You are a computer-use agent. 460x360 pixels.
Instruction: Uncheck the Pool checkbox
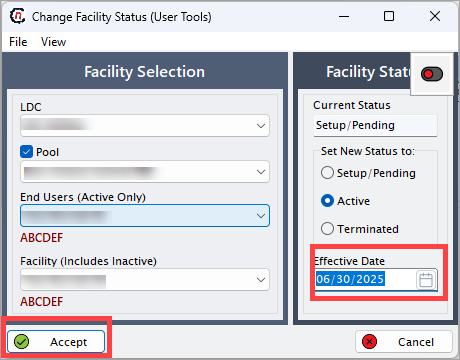[26, 152]
